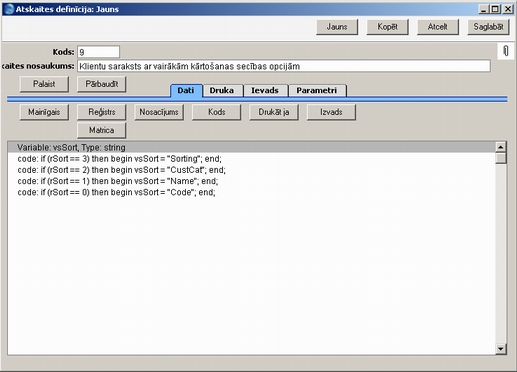Click the scrollbar down arrow
Viewport: 517px width, 372px height.
pyautogui.click(x=501, y=349)
